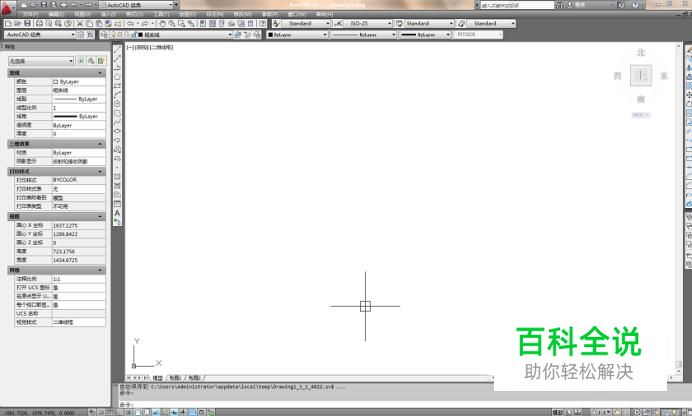Image resolution: width=692 pixels, height=416 pixels.
Task: Click 西 on the ViewCube compass
Action: coord(617,76)
